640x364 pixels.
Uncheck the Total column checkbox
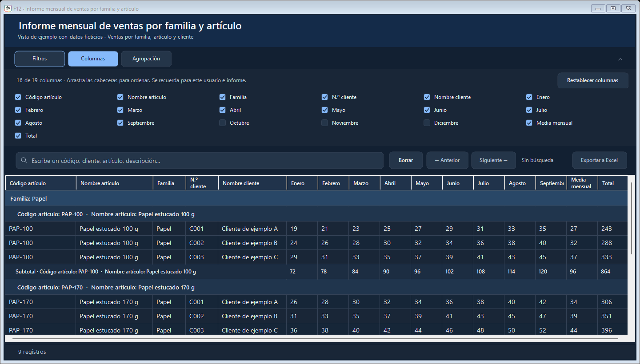click(18, 136)
